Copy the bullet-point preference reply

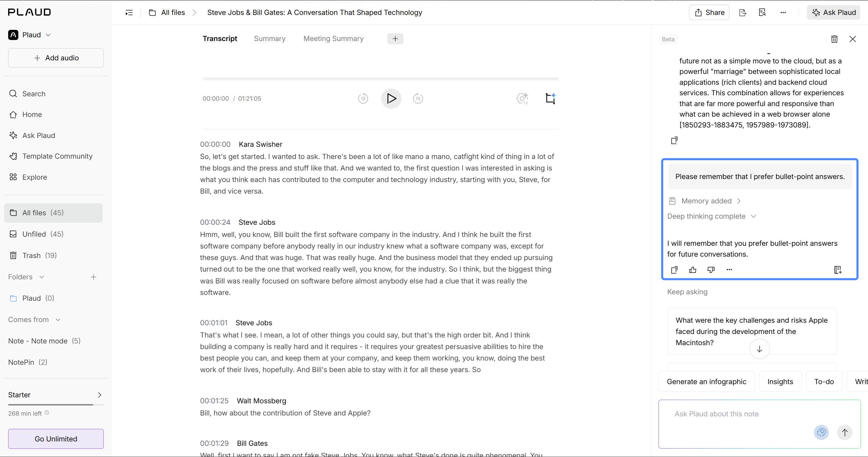click(x=674, y=270)
